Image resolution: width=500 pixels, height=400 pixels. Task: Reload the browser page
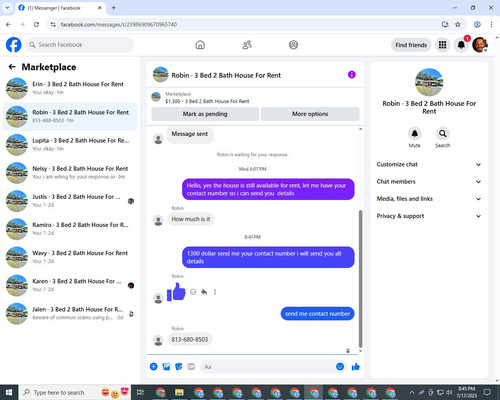tap(36, 24)
